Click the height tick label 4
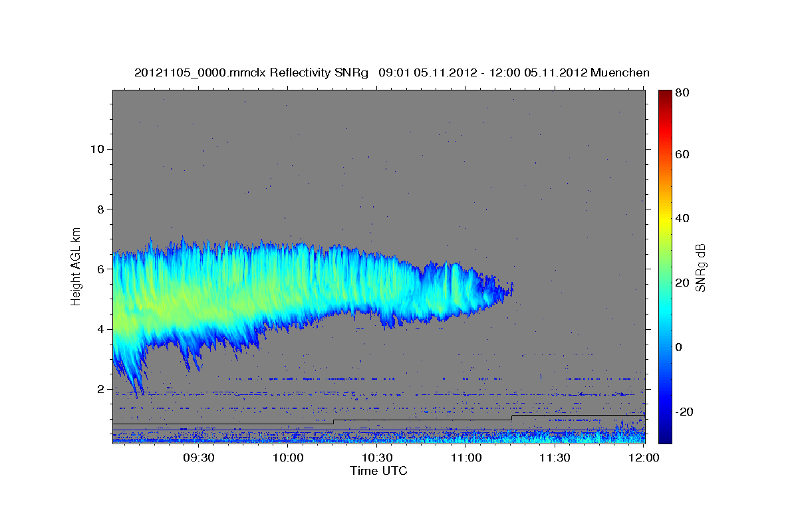 (x=99, y=329)
